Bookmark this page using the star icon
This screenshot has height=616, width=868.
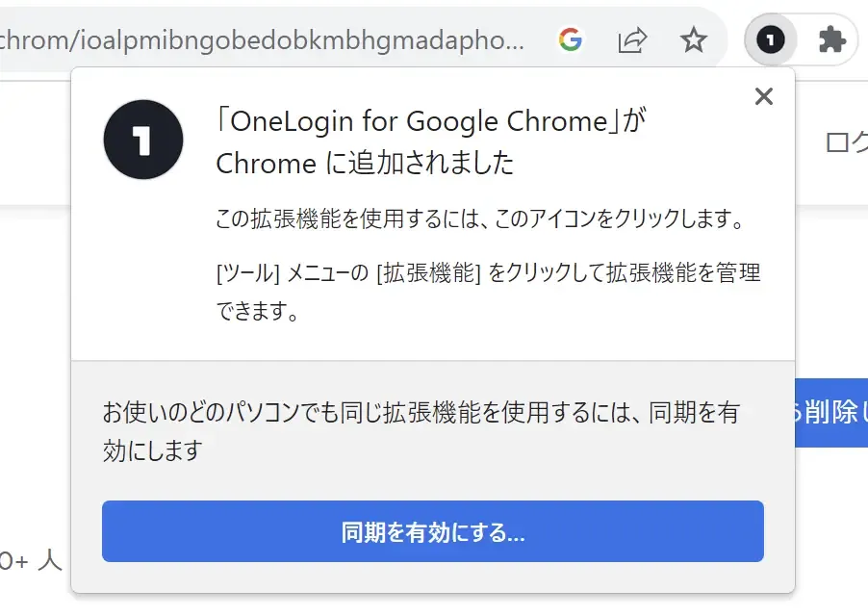point(692,39)
